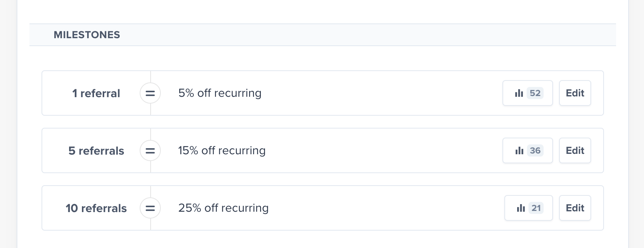Image resolution: width=644 pixels, height=248 pixels.
Task: Click the 36 count badge
Action: pyautogui.click(x=535, y=150)
